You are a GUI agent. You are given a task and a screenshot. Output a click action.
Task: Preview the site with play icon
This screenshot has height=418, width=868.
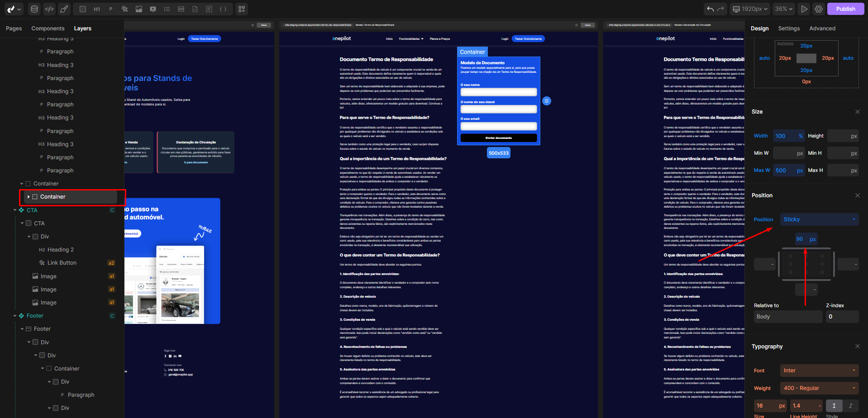click(x=804, y=9)
